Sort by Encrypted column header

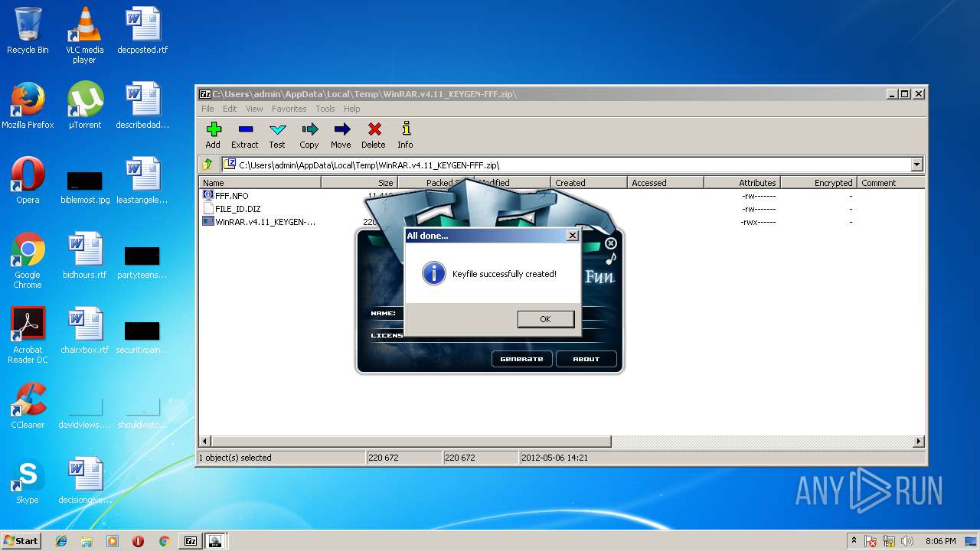click(x=818, y=183)
